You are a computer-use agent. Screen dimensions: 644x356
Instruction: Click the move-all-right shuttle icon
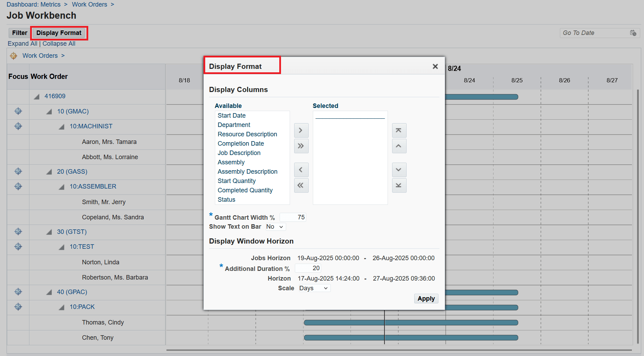tap(301, 146)
